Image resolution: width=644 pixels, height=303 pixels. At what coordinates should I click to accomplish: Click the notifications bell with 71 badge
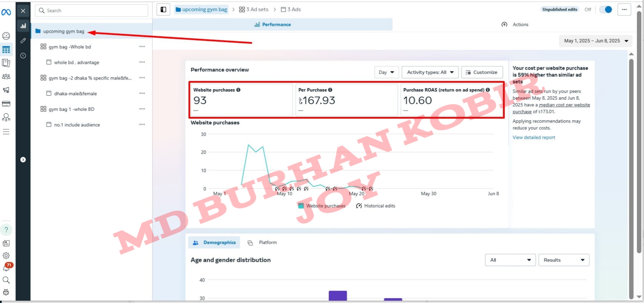pyautogui.click(x=6, y=268)
